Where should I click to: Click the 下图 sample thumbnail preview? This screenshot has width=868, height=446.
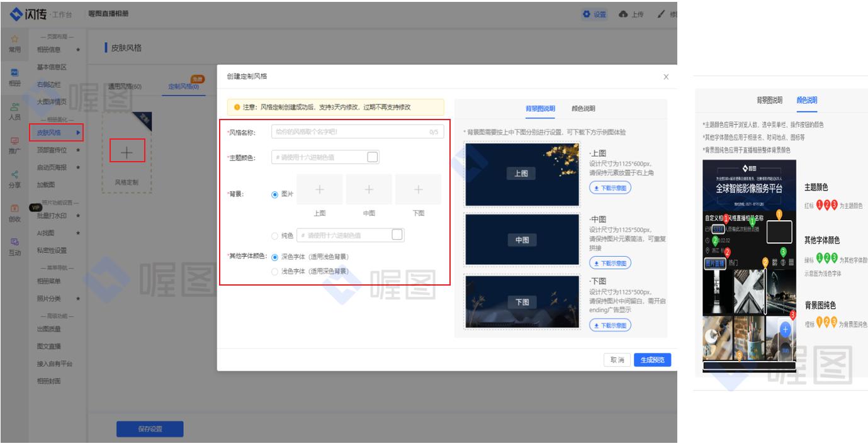(522, 302)
